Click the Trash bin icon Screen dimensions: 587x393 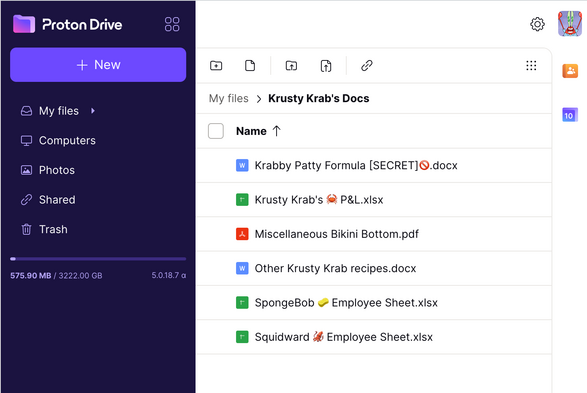pos(26,229)
